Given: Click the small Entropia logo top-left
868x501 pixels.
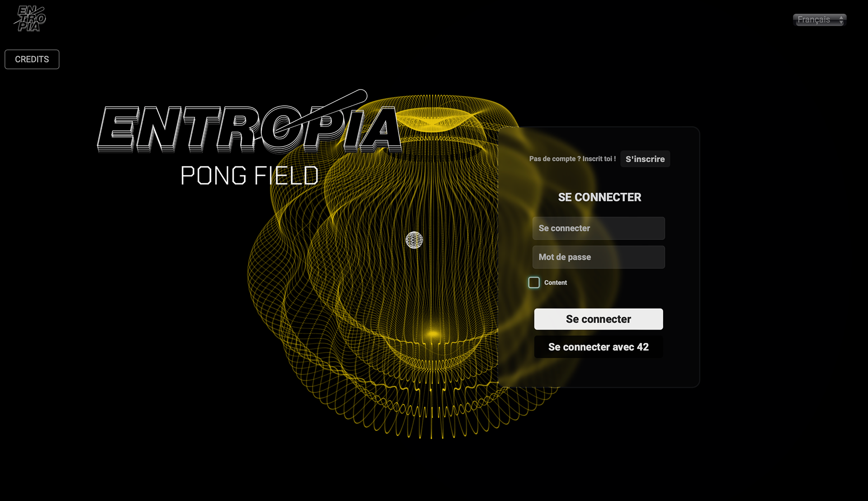Looking at the screenshot, I should pos(30,19).
